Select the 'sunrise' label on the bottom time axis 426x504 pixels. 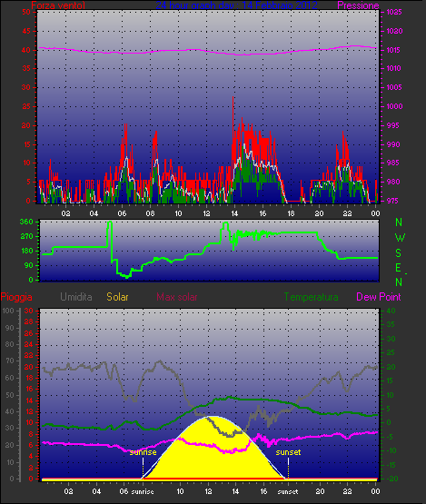143,491
